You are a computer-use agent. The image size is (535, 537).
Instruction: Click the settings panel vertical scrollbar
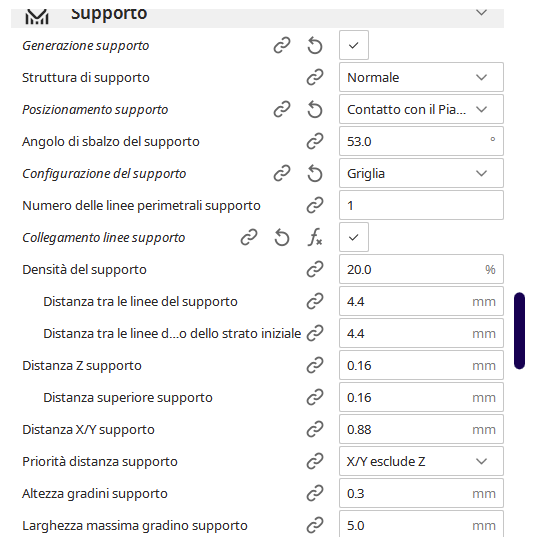519,331
